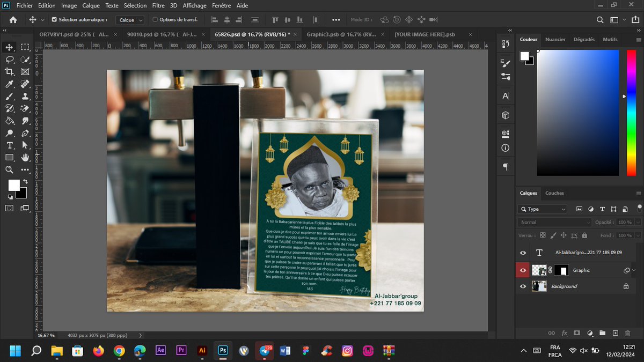This screenshot has width=644, height=362.
Task: Hide the Al-Jabbar'group text layer
Action: [x=523, y=253]
